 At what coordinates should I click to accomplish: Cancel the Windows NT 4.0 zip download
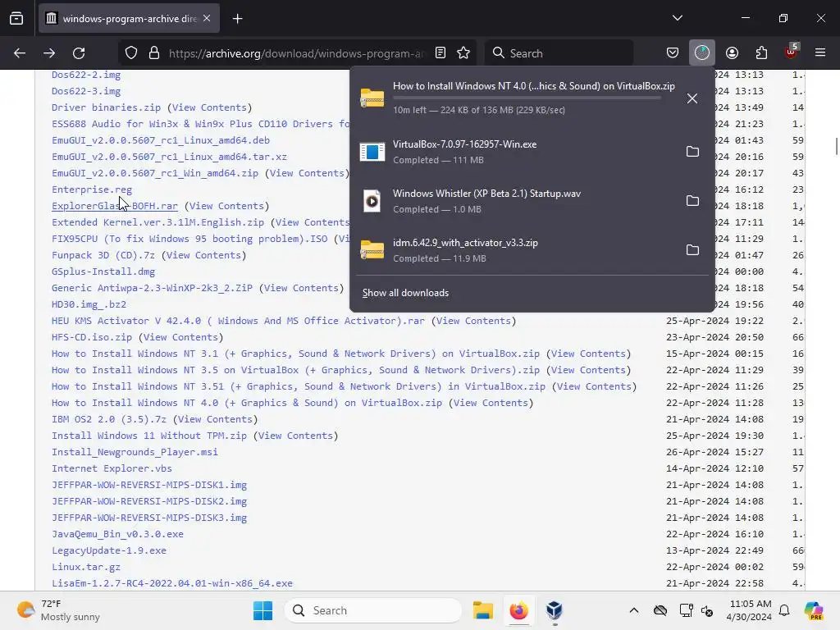pyautogui.click(x=692, y=98)
